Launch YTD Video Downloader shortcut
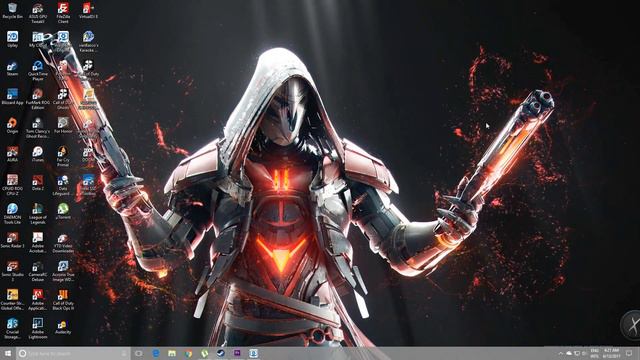The image size is (640, 360). pos(63,242)
